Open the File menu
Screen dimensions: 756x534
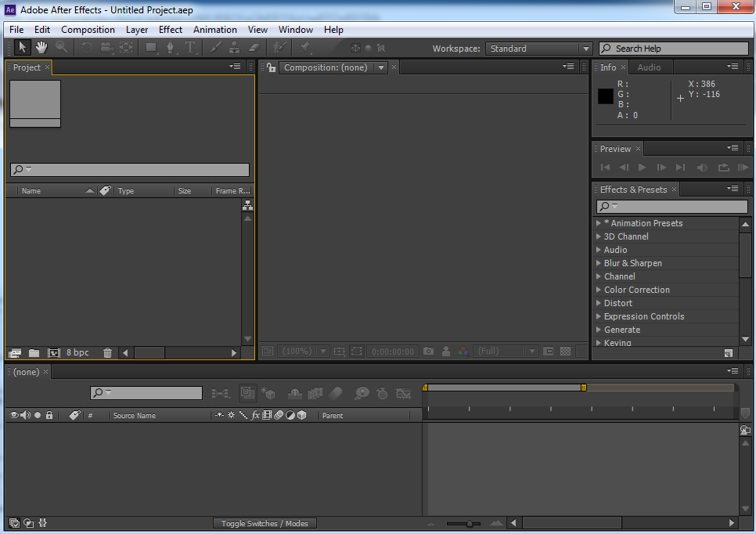click(x=16, y=30)
